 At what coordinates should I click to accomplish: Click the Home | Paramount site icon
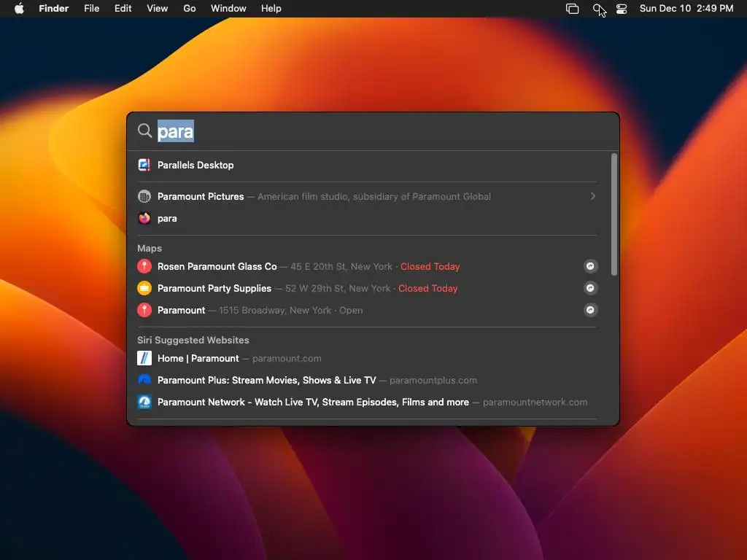pyautogui.click(x=144, y=358)
